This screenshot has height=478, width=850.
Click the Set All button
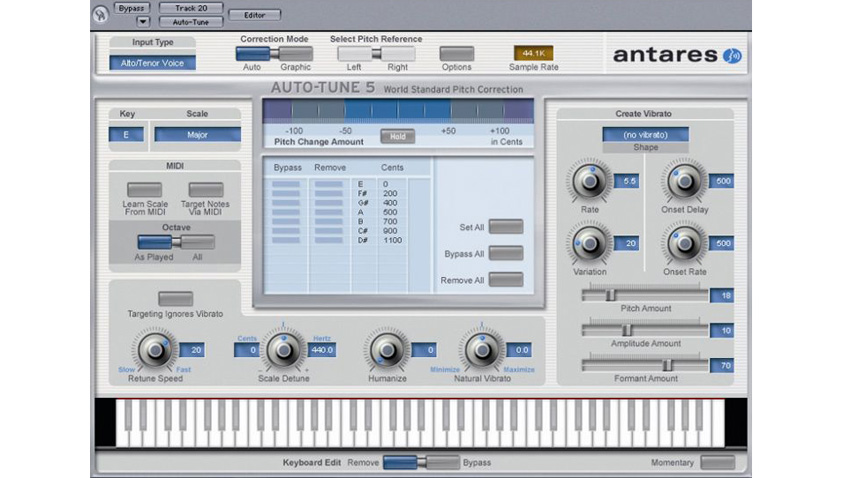click(x=506, y=227)
